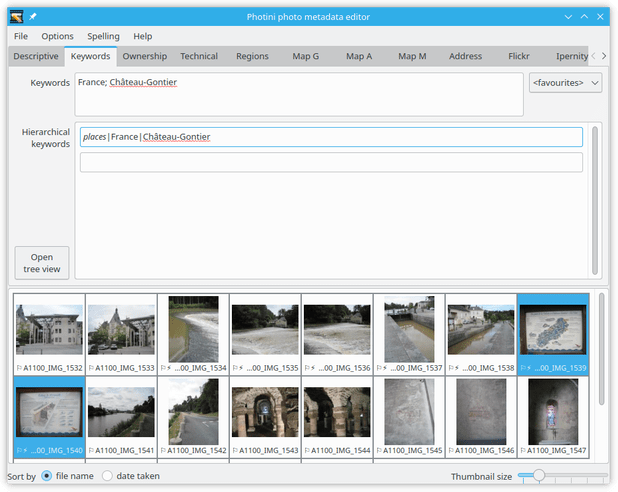
Task: Open the File menu
Action: [20, 36]
